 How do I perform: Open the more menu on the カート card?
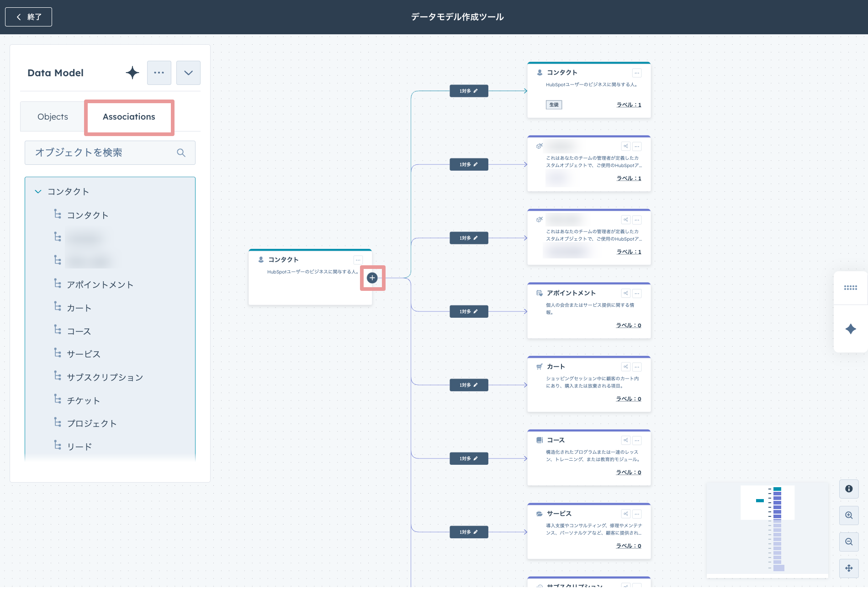[637, 367]
